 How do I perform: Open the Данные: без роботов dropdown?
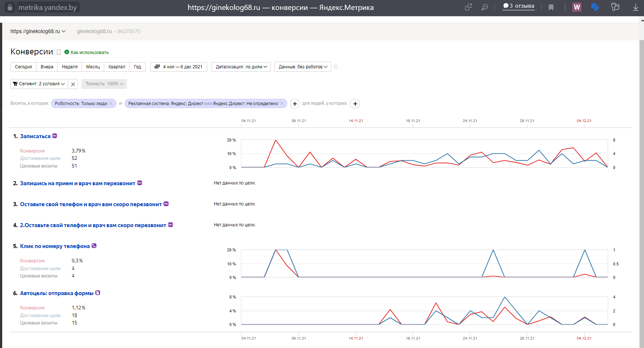(x=302, y=67)
